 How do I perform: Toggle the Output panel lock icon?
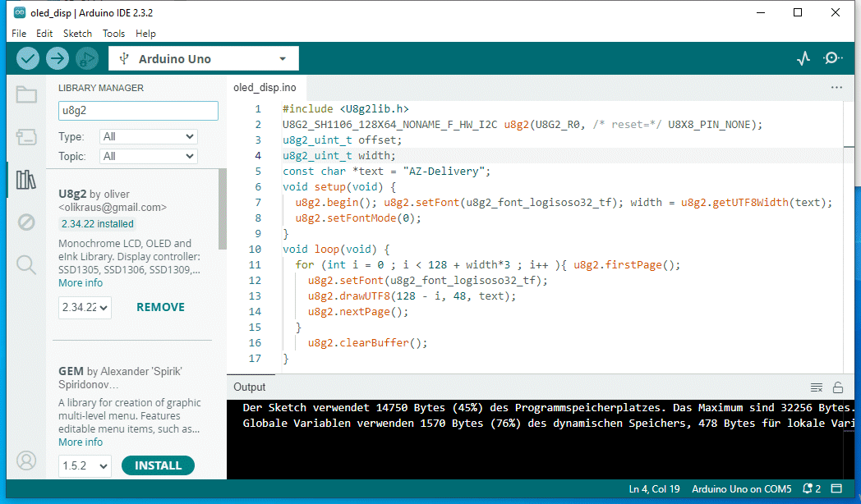click(838, 387)
